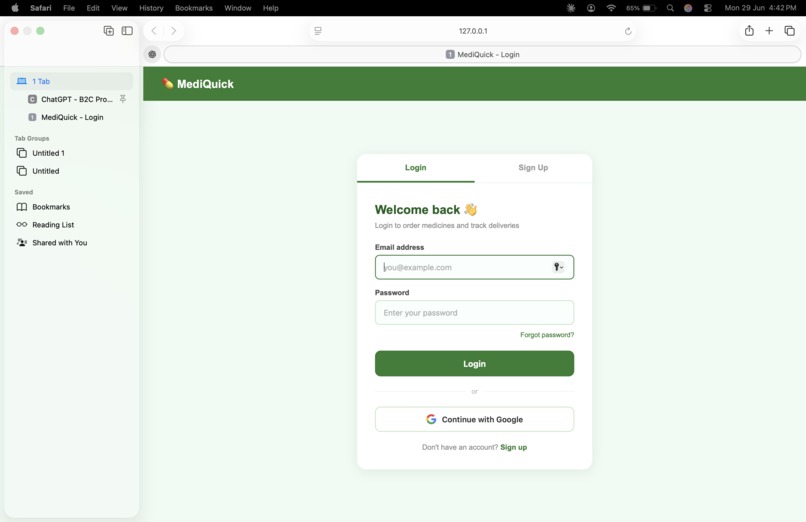Reload the page
Image resolution: width=806 pixels, height=522 pixels.
tap(628, 31)
